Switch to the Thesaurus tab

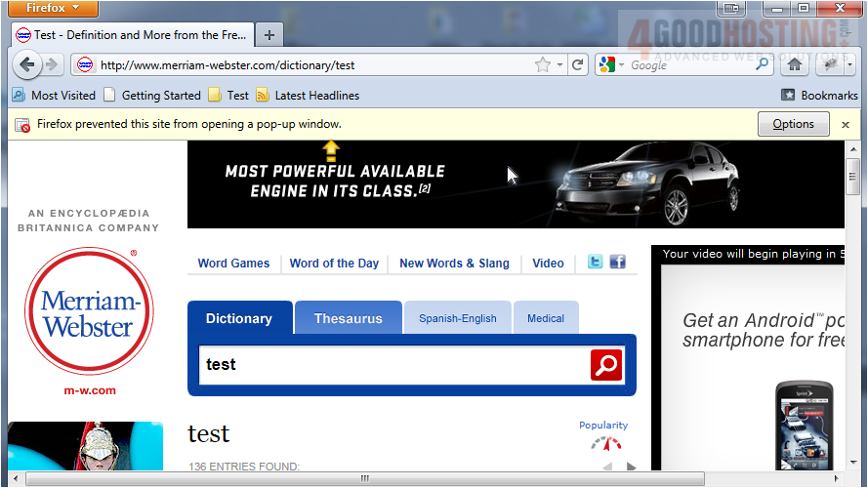pos(348,318)
